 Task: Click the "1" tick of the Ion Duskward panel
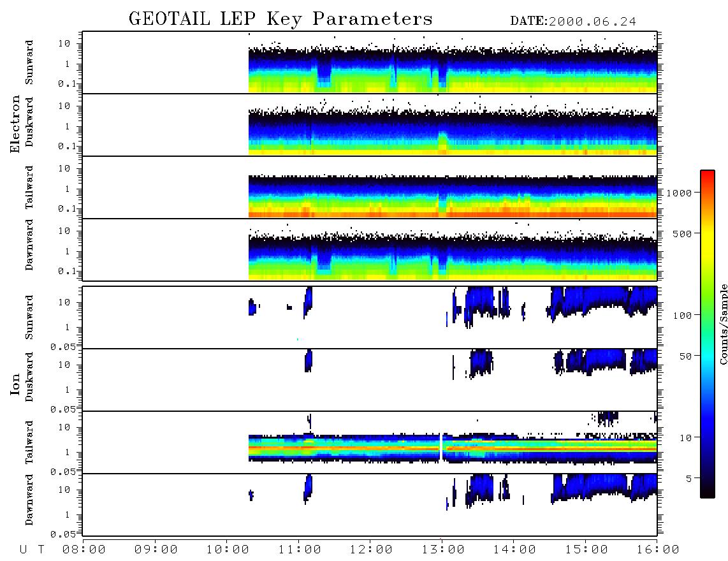[68, 390]
